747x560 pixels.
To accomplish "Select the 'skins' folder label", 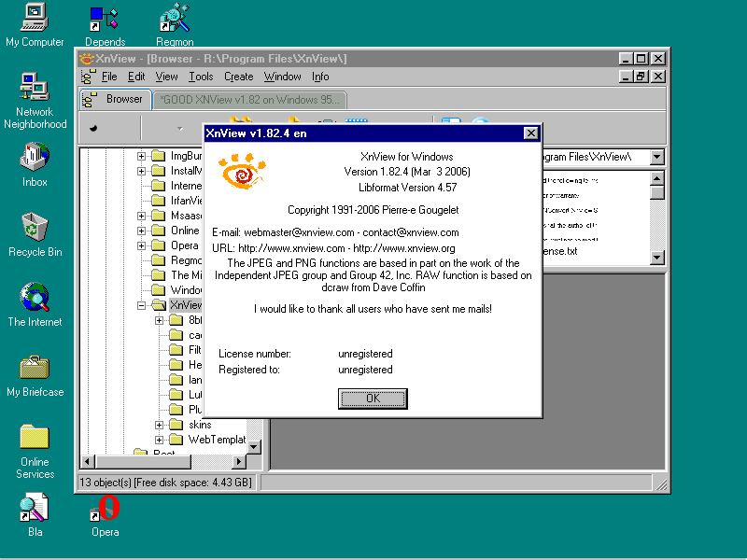I will [200, 425].
